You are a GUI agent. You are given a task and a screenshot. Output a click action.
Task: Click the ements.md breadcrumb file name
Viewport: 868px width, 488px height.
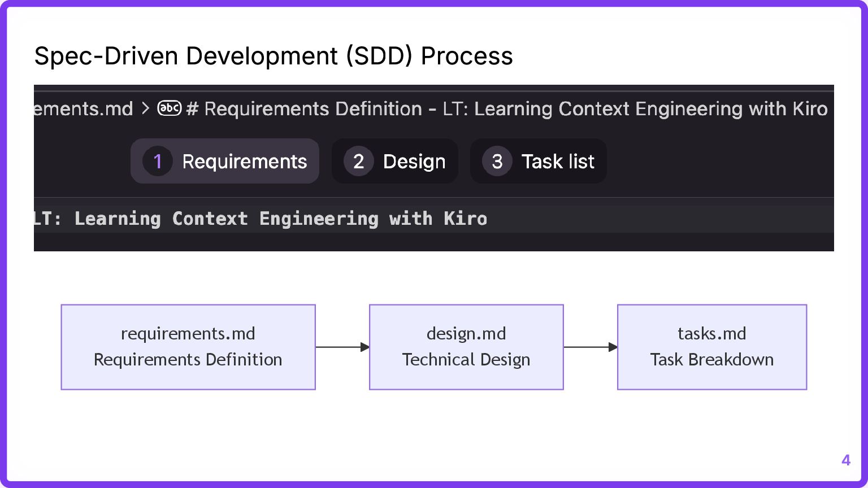84,108
